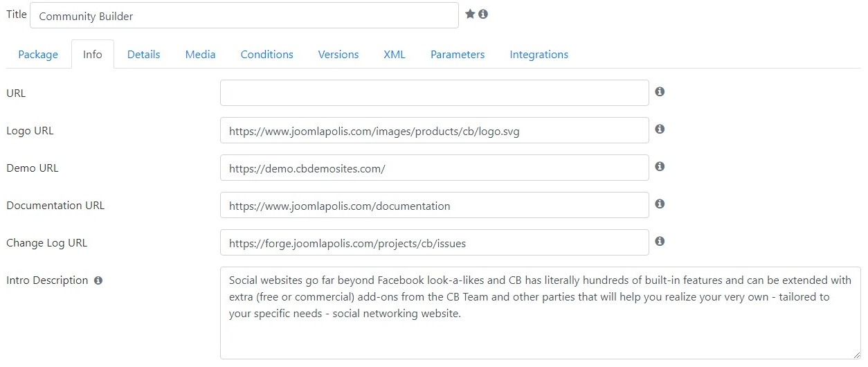Click the info icon beside Documentation URL field
The width and height of the screenshot is (868, 367).
pos(660,204)
